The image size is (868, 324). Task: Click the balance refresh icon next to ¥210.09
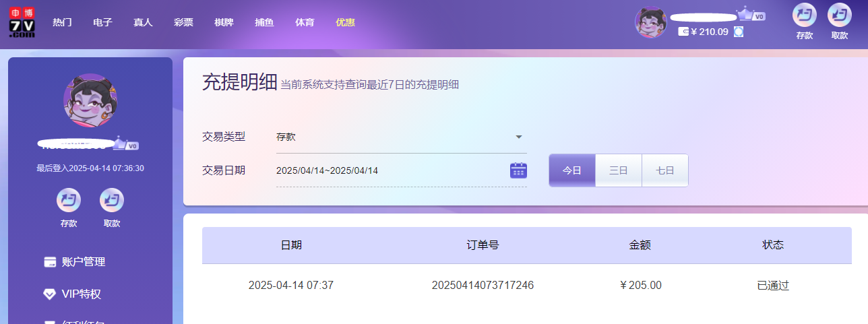click(x=739, y=32)
